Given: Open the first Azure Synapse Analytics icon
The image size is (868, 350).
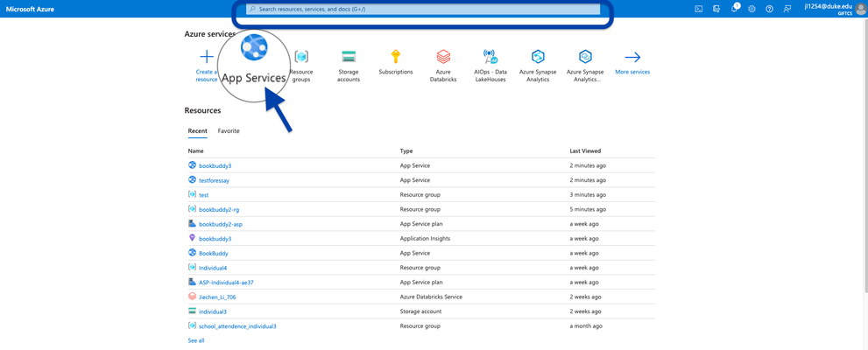Looking at the screenshot, I should point(538,56).
